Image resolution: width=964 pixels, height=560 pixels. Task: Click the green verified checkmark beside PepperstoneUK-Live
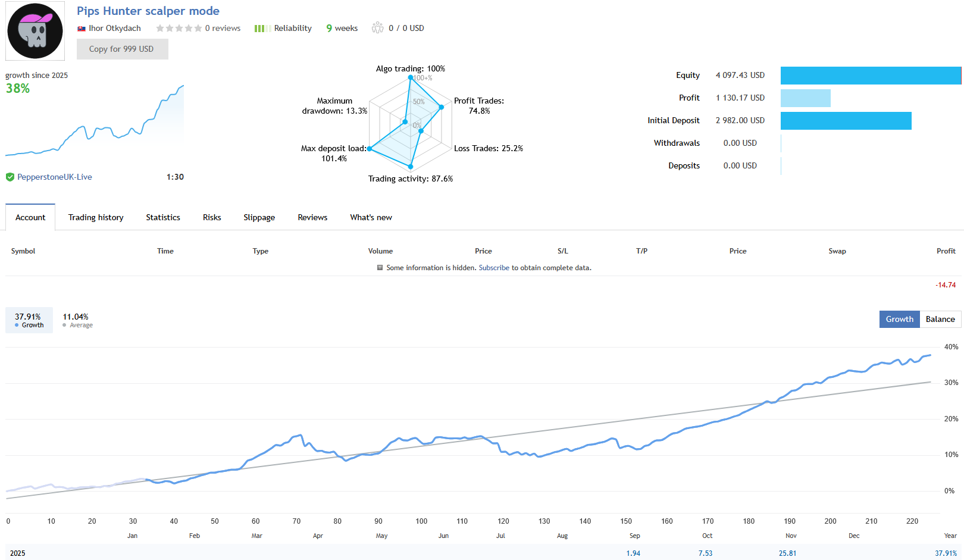[10, 177]
